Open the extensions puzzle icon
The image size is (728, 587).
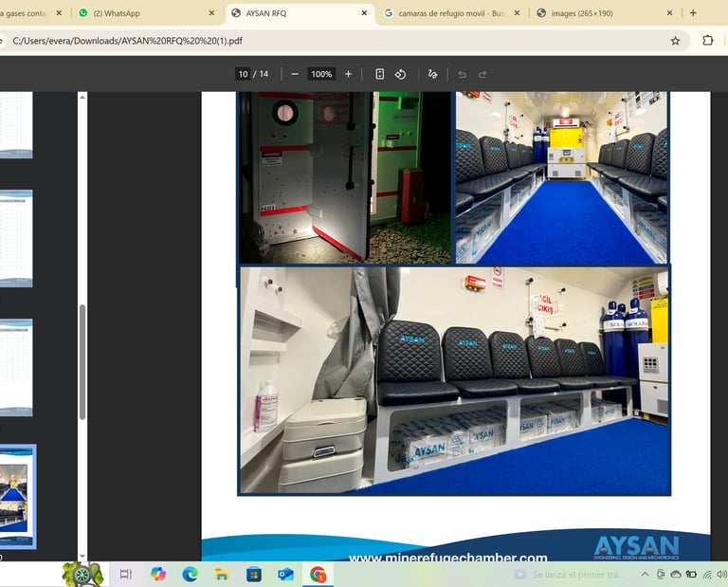tap(707, 41)
